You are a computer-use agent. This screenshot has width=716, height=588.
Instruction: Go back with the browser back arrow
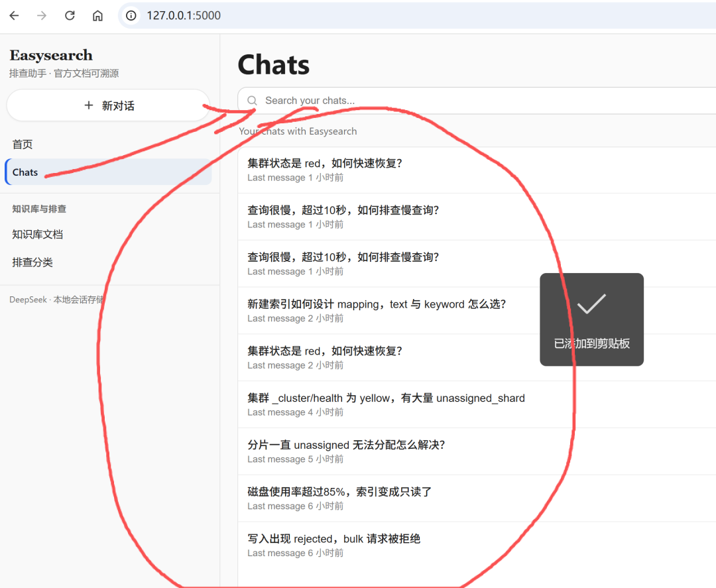[14, 15]
